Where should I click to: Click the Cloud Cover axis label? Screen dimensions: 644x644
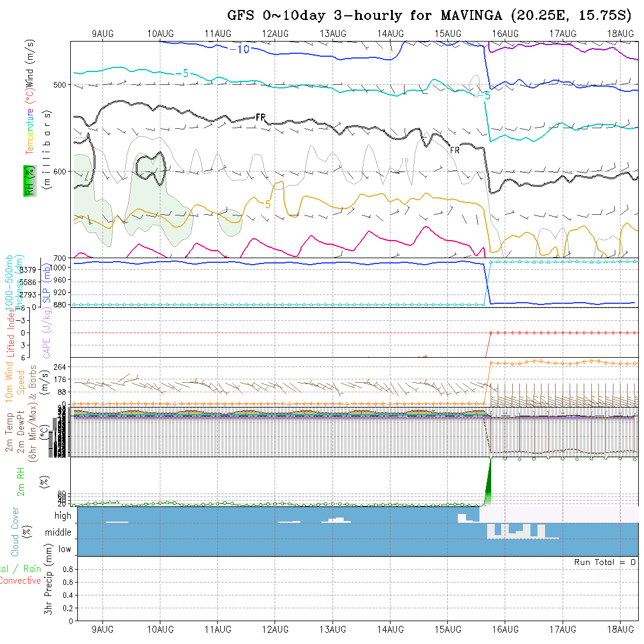(15, 532)
